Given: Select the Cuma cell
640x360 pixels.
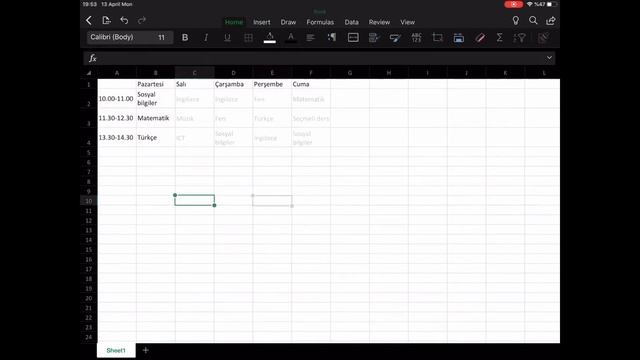Looking at the screenshot, I should 311,84.
